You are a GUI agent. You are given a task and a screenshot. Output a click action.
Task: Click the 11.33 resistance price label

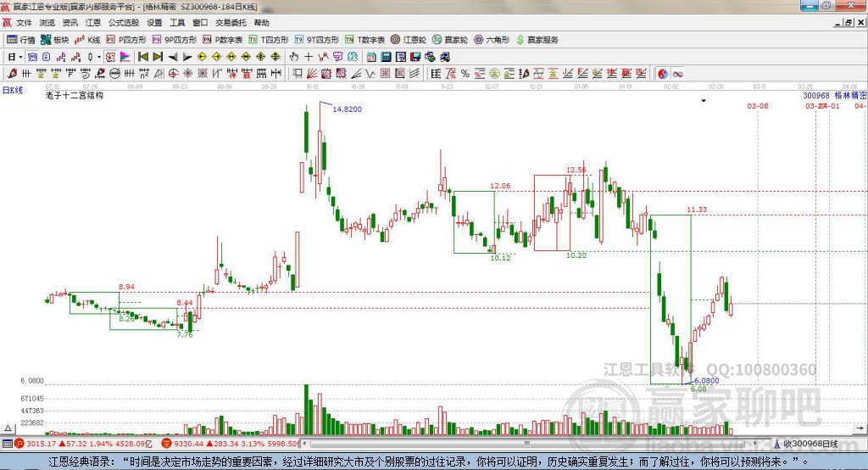click(x=697, y=209)
